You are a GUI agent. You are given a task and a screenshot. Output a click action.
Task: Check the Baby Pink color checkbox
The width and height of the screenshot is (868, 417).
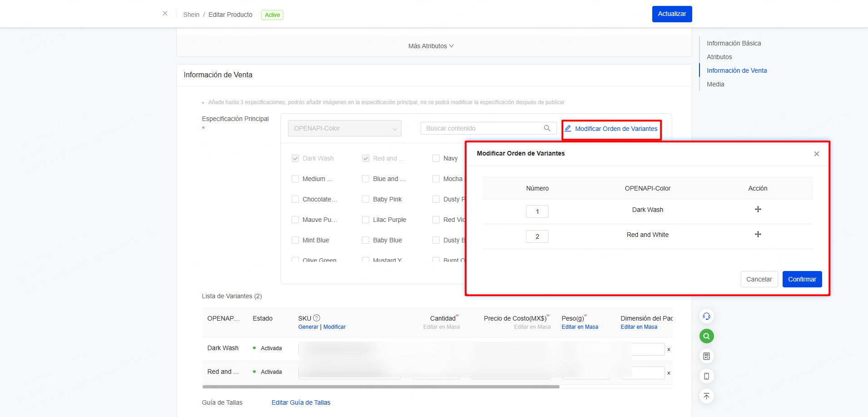click(366, 199)
